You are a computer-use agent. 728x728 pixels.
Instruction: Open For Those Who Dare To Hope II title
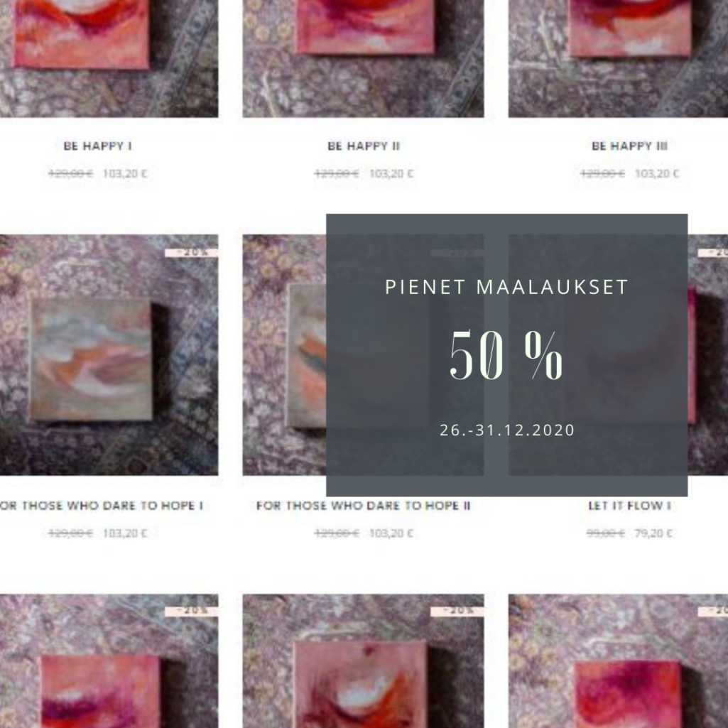point(363,506)
